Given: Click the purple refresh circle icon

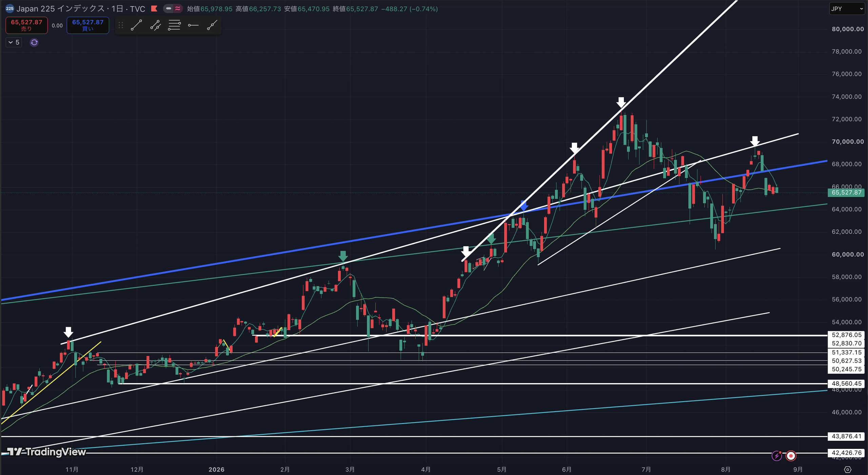Looking at the screenshot, I should click(34, 42).
